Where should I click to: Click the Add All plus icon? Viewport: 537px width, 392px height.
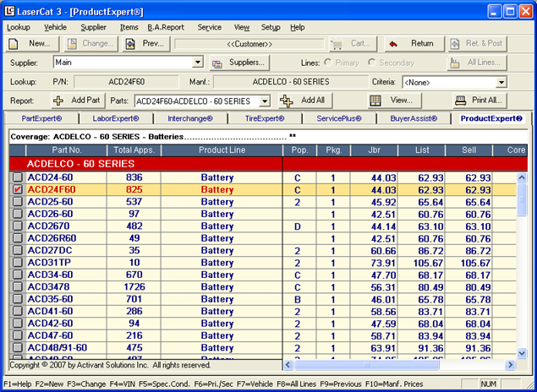pyautogui.click(x=286, y=101)
